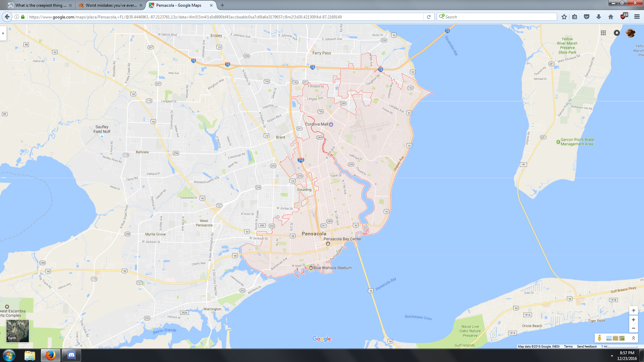The image size is (644, 362).
Task: Show bookmarks list icon in toolbar
Action: click(575, 17)
